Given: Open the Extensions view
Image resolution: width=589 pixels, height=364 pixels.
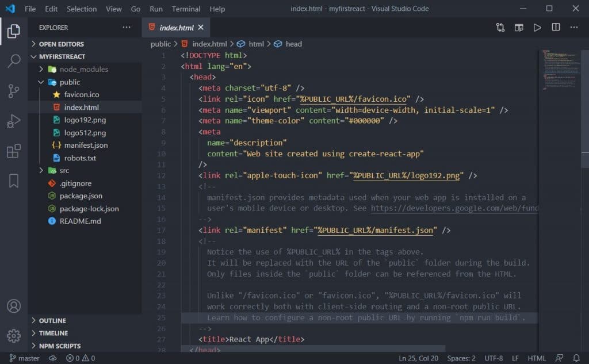Looking at the screenshot, I should tap(14, 151).
